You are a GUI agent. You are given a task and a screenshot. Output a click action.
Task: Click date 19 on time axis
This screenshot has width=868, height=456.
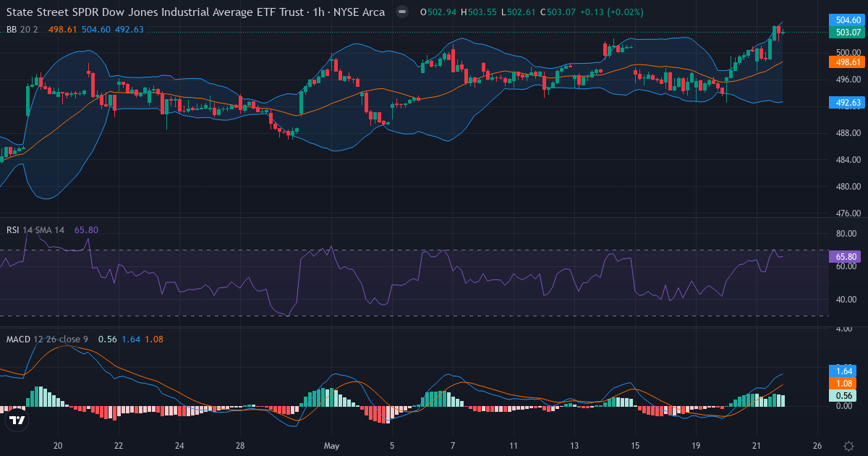[x=696, y=445]
